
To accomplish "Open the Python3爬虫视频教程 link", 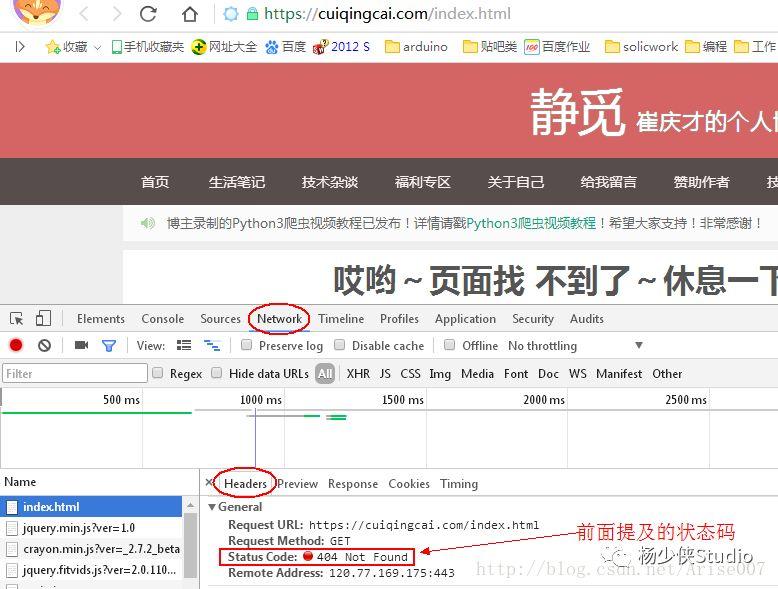I will point(531,223).
